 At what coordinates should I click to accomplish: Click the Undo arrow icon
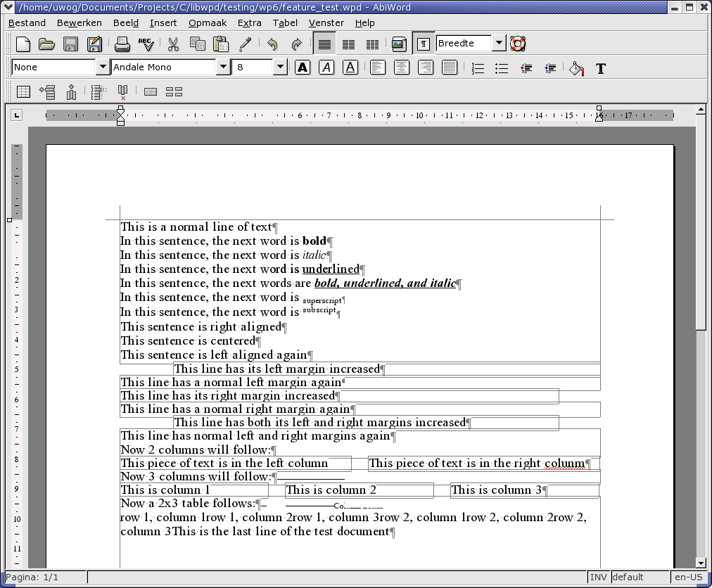[x=272, y=44]
